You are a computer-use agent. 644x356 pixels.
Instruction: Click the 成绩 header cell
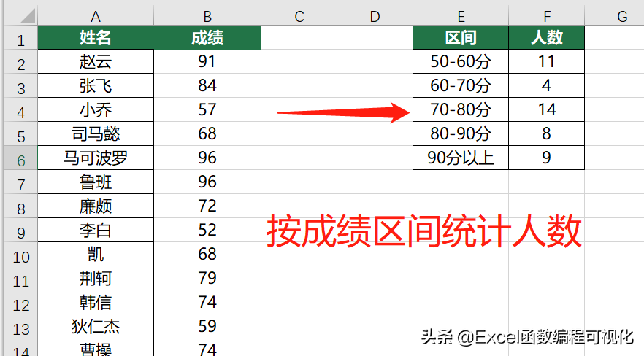point(207,38)
